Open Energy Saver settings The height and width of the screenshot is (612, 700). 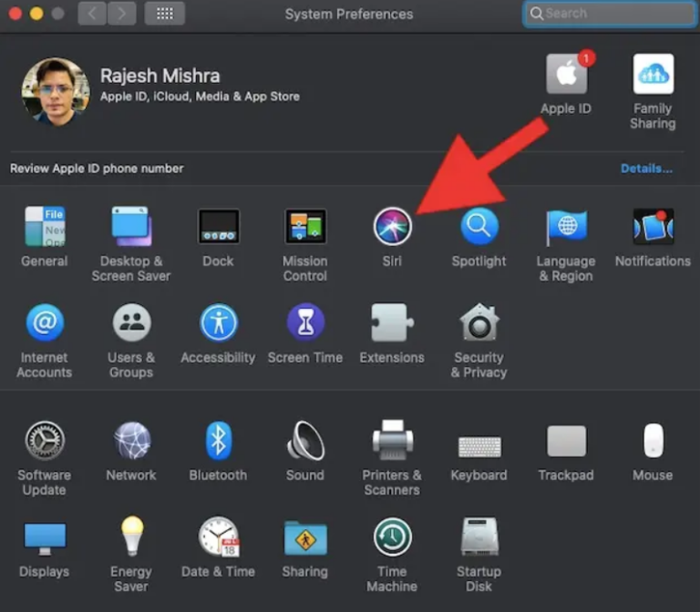(131, 537)
